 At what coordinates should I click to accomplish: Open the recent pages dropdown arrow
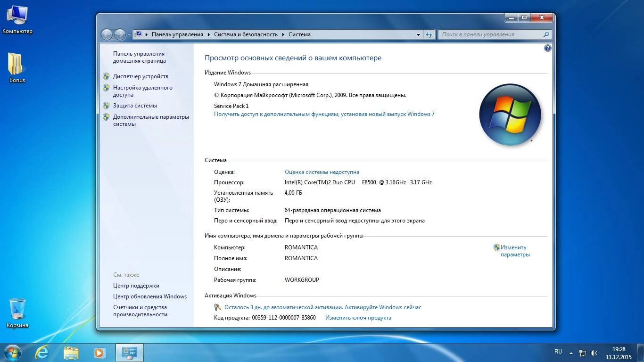pyautogui.click(x=129, y=35)
